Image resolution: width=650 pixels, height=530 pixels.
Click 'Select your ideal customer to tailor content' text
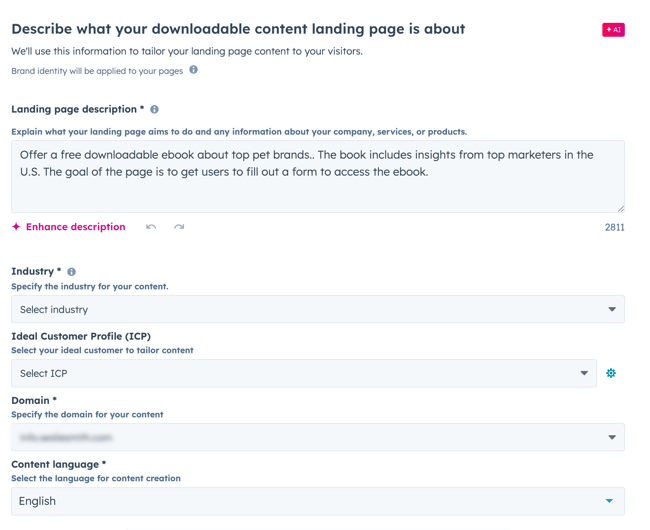click(x=102, y=350)
